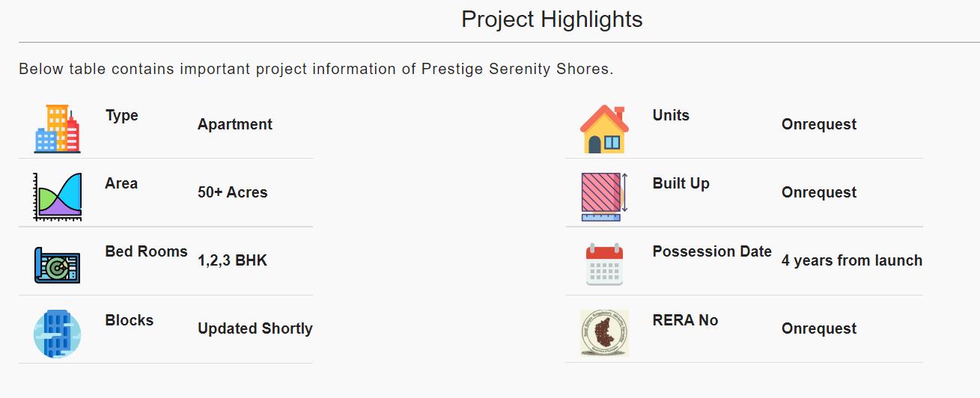Click the Possession Date label

click(712, 251)
